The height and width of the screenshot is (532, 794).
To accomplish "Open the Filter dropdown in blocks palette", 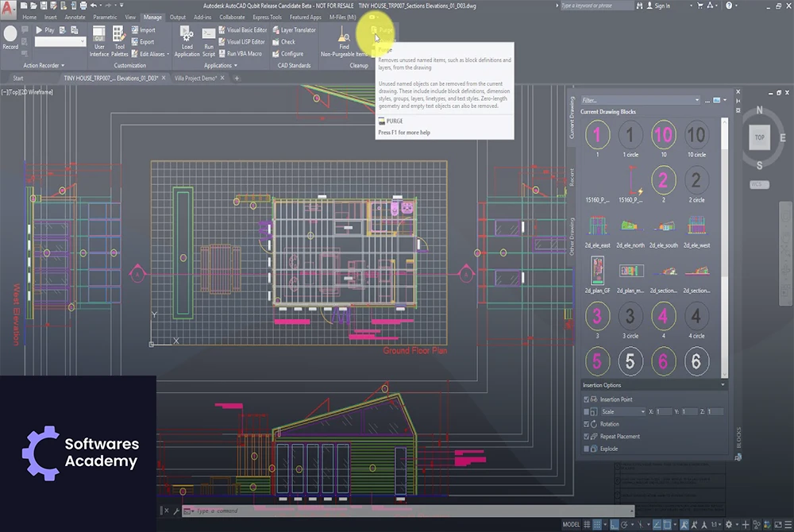I will coord(697,100).
